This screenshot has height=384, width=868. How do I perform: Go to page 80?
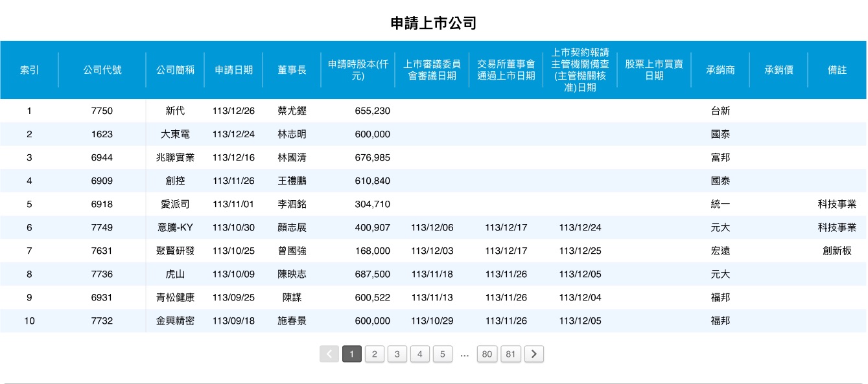(487, 354)
